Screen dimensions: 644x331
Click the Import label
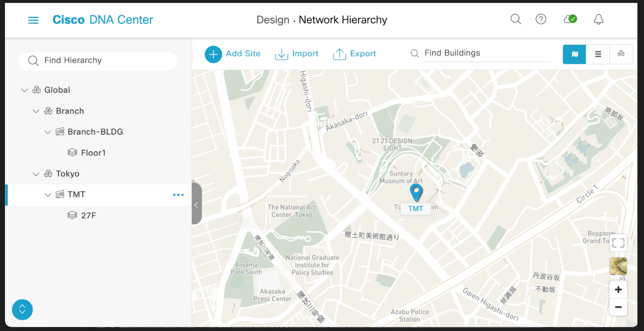click(305, 54)
